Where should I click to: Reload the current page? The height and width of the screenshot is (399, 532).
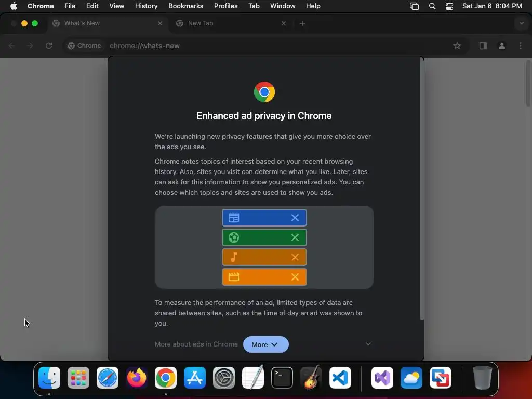[x=49, y=46]
